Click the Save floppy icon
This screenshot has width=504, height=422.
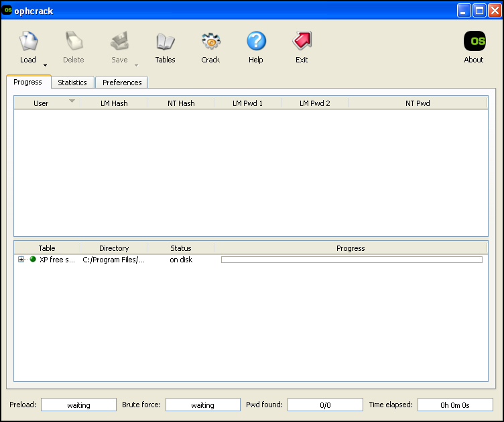coord(119,41)
